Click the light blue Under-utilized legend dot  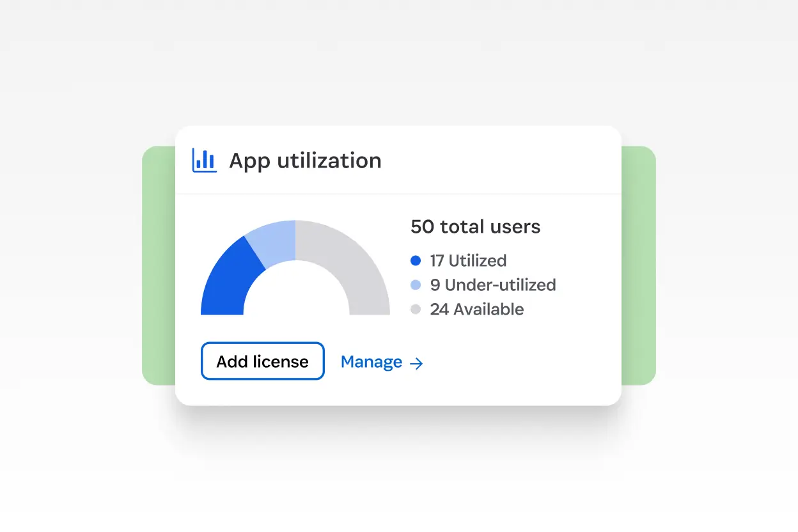(x=416, y=285)
